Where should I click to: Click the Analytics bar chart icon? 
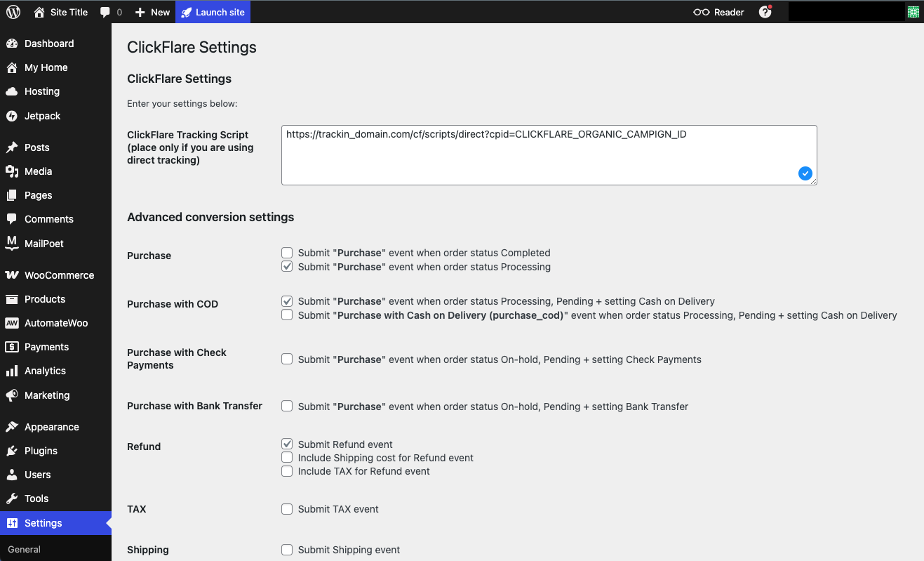pos(12,371)
